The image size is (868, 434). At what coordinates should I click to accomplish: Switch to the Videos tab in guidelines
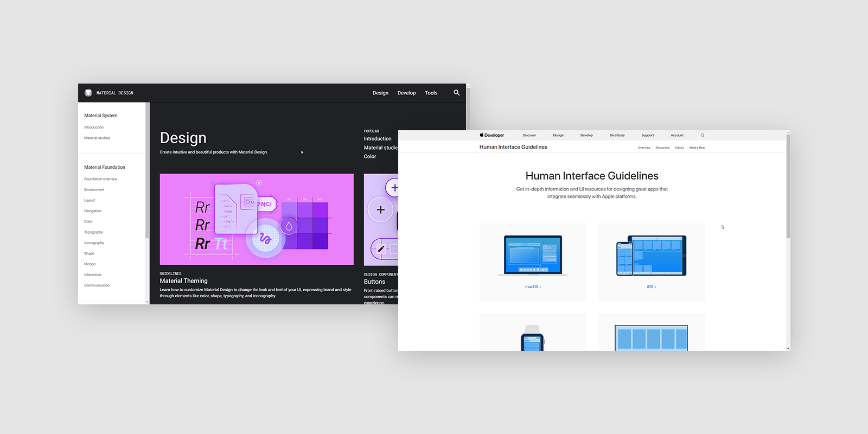pyautogui.click(x=679, y=148)
